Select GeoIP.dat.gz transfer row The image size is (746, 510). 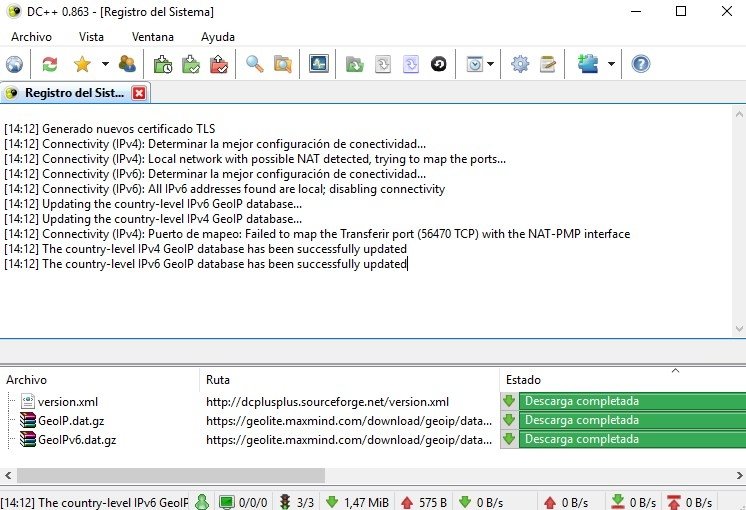[x=373, y=421]
